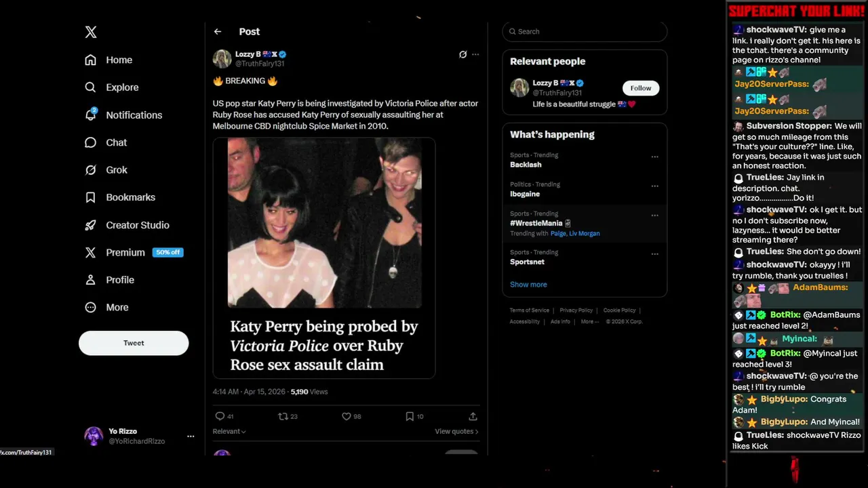Open options for the Backlash trend
The image size is (868, 488).
coord(654,157)
